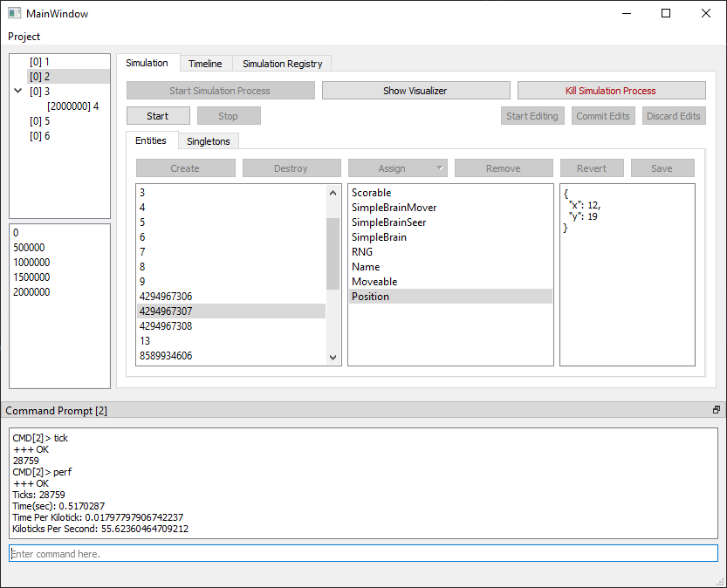727x588 pixels.
Task: Click the entity list scrollbar thumb
Action: 333,254
